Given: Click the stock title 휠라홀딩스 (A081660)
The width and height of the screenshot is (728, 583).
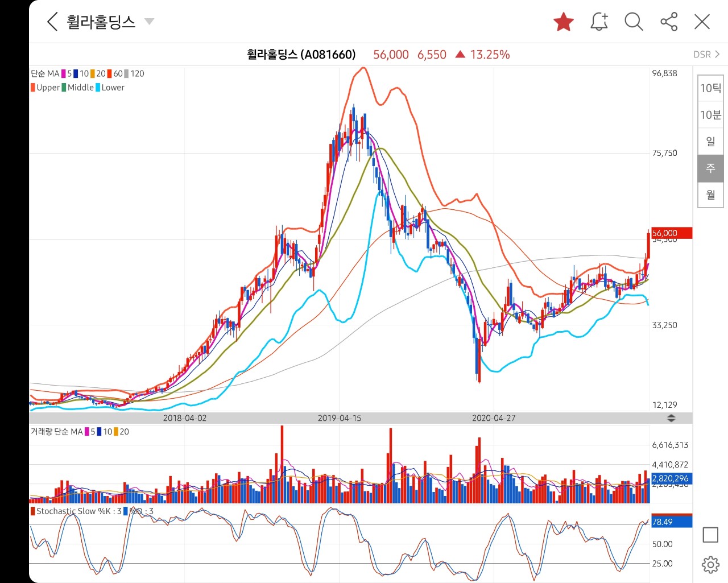Looking at the screenshot, I should point(301,55).
